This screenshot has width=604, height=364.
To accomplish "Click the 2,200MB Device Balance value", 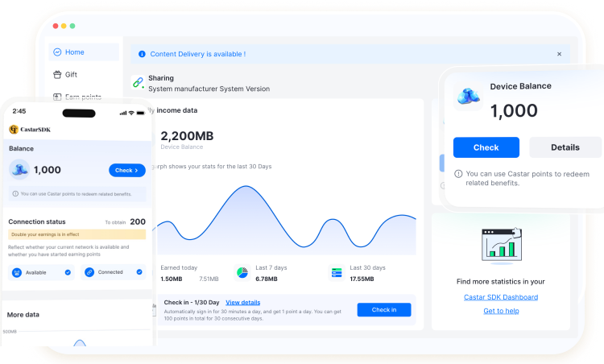I will pyautogui.click(x=187, y=136).
